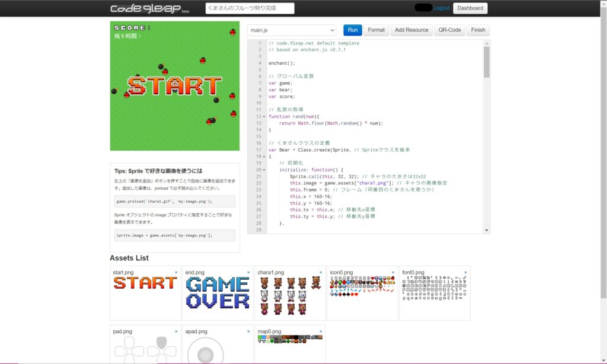
Task: Collapse the code fold at line 12
Action: (x=264, y=117)
